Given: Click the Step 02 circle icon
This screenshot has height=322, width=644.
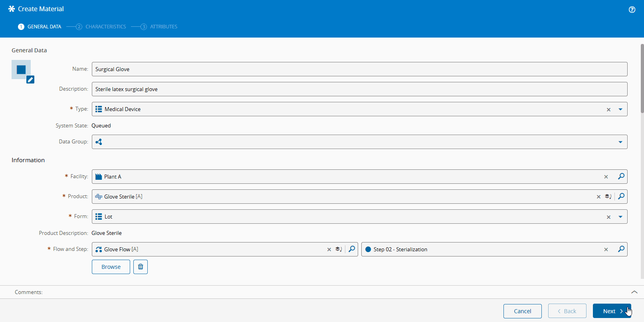Looking at the screenshot, I should [368, 249].
